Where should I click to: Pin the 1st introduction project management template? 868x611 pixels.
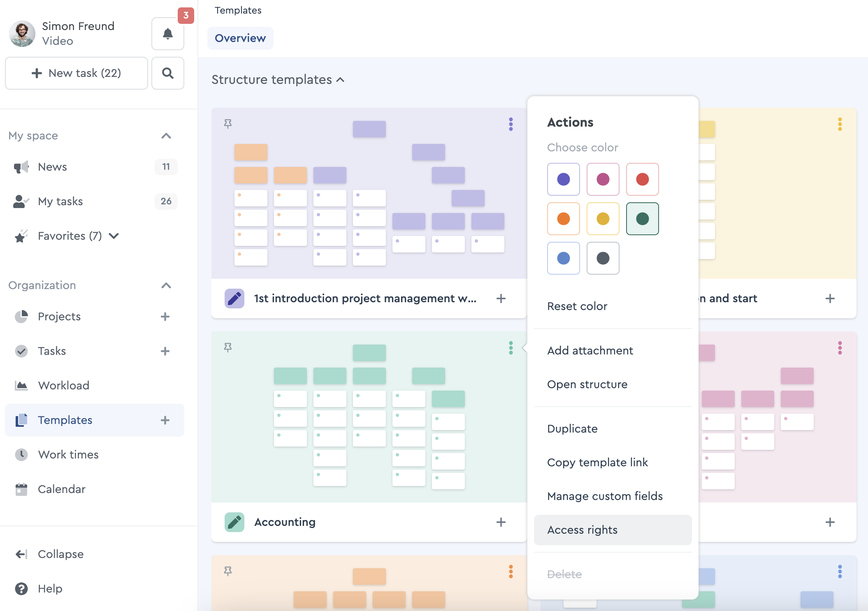[x=228, y=124]
